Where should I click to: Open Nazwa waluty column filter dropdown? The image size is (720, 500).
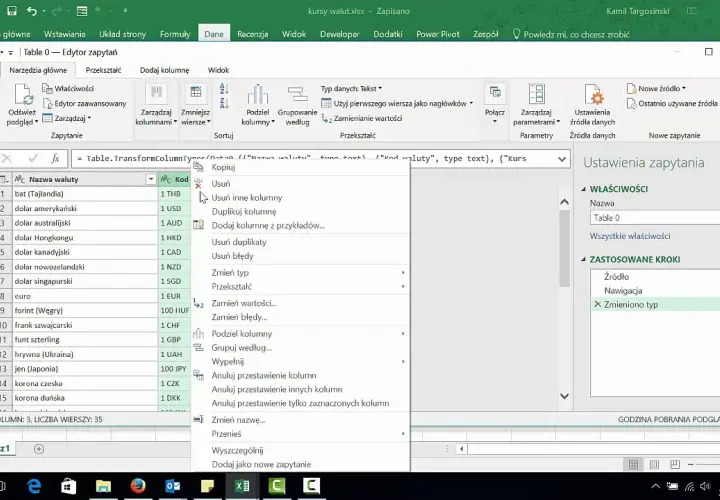point(151,179)
